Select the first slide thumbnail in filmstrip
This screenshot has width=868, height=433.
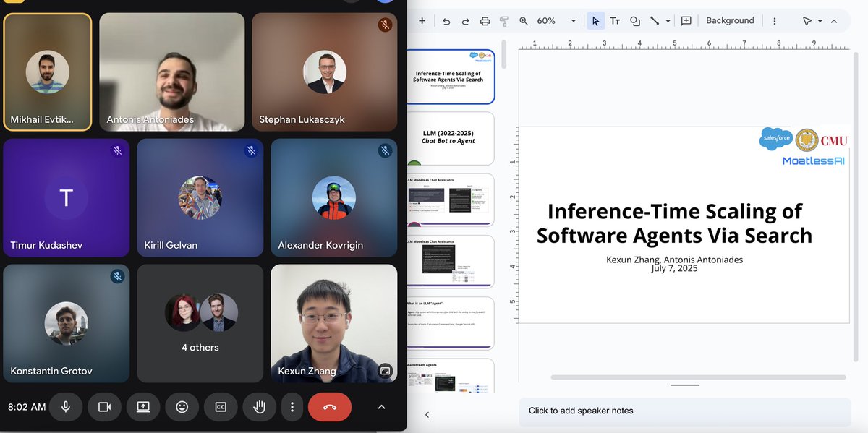[x=450, y=77]
